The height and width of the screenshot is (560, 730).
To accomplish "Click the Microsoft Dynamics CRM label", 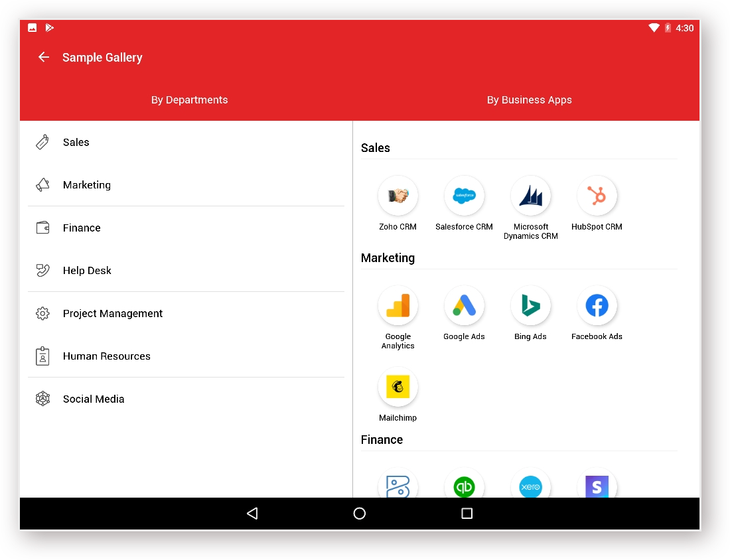I will (531, 232).
